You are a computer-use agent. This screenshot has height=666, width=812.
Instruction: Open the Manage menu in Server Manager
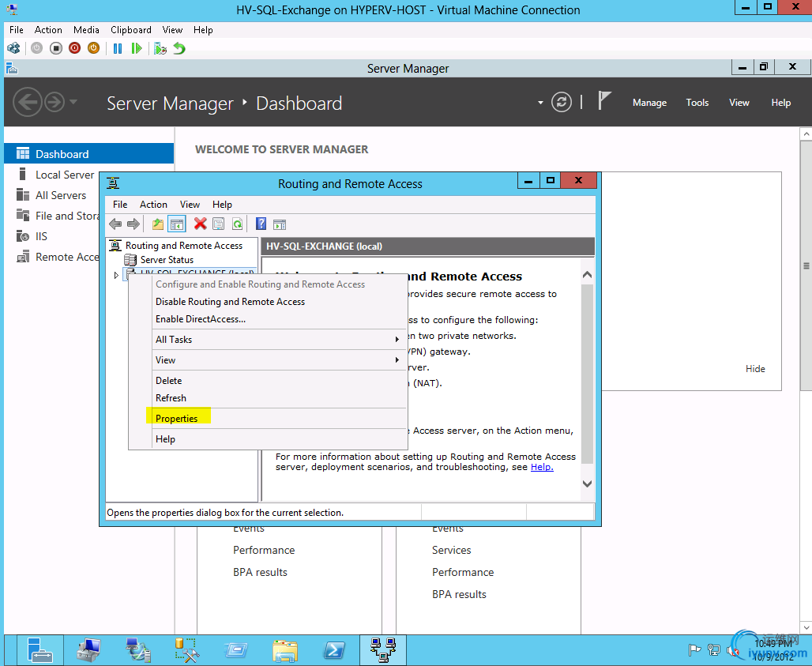click(x=649, y=103)
